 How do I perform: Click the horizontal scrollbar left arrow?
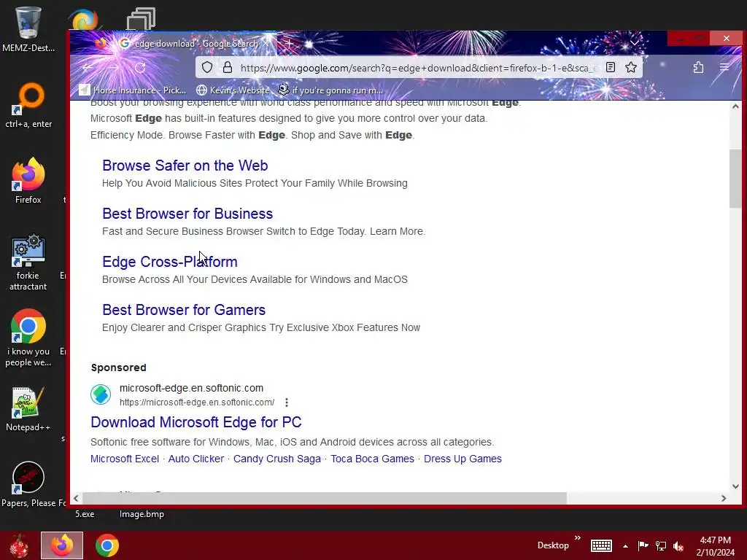[x=76, y=498]
